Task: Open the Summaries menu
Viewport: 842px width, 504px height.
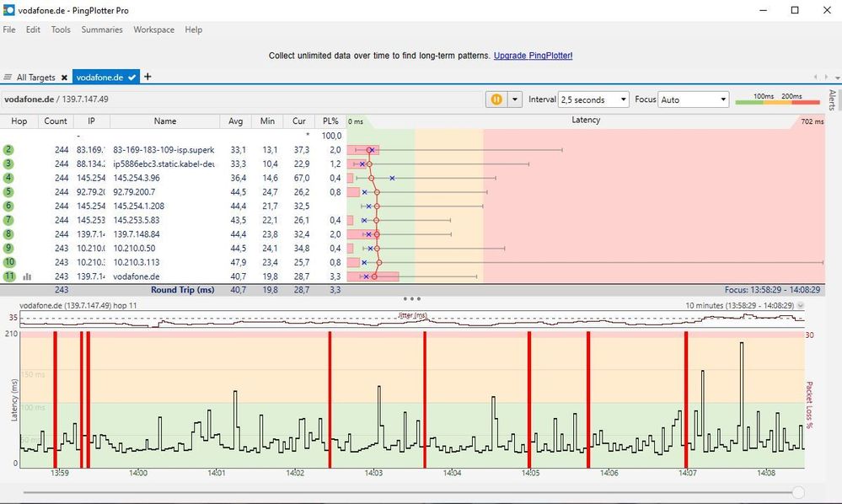Action: 102,29
